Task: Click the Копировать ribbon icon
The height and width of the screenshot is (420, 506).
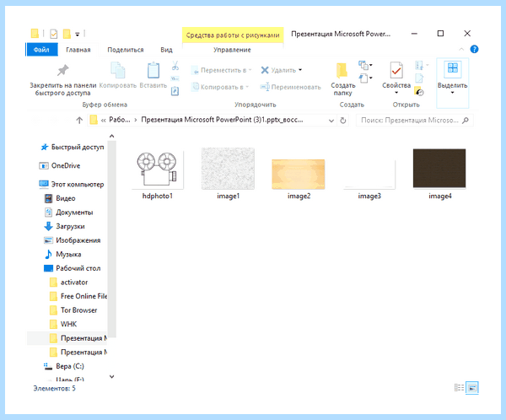Action: [x=118, y=70]
